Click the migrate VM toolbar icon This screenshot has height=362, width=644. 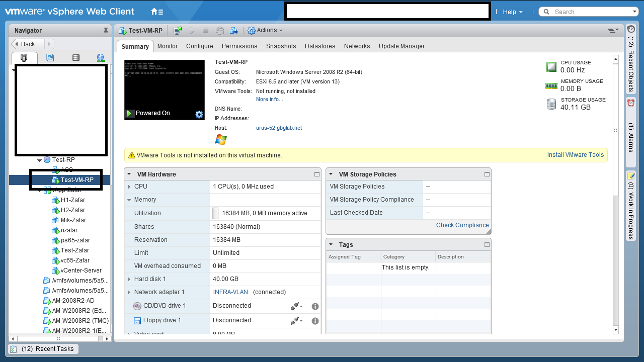pyautogui.click(x=234, y=31)
